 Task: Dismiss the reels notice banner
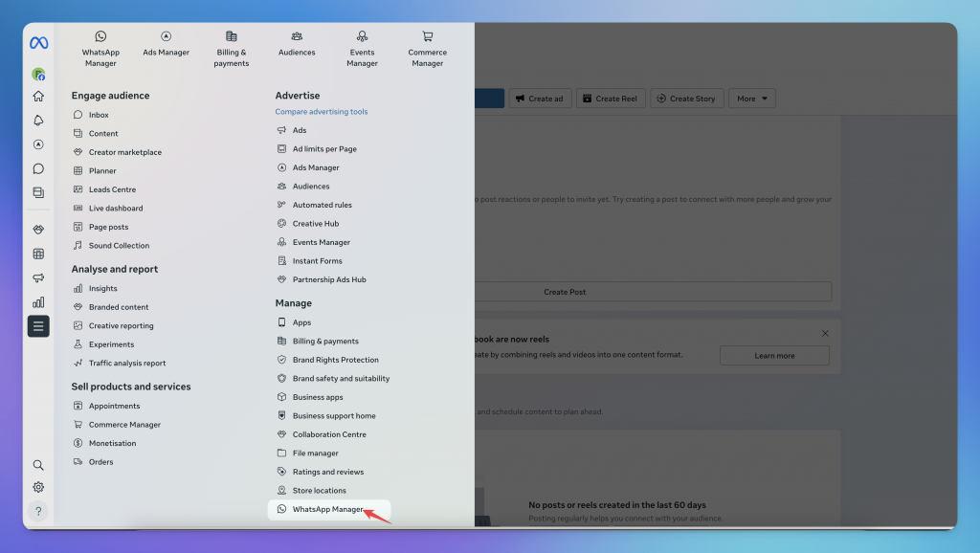tap(825, 333)
